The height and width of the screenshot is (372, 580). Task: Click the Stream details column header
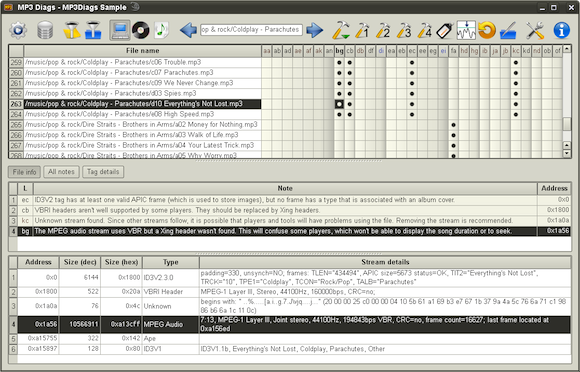(385, 262)
